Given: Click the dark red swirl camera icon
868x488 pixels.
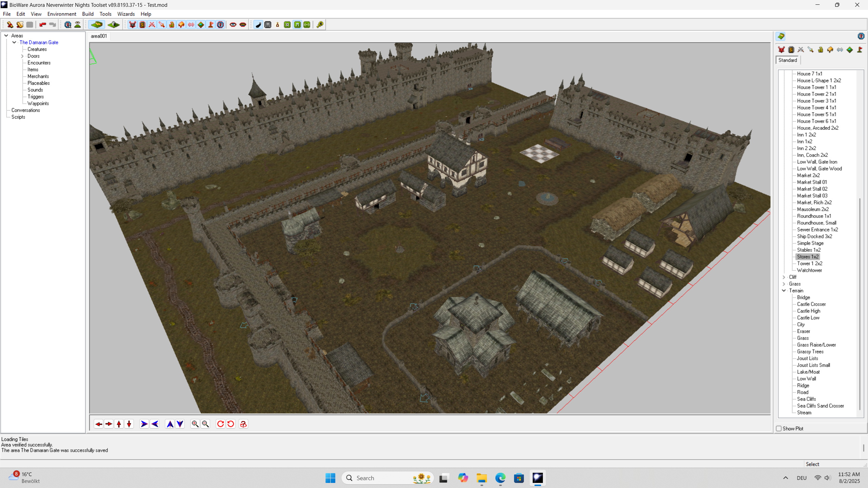Looking at the screenshot, I should point(243,424).
